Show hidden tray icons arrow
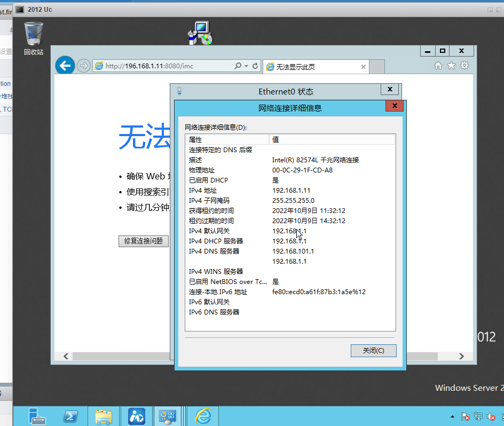 tap(452, 417)
